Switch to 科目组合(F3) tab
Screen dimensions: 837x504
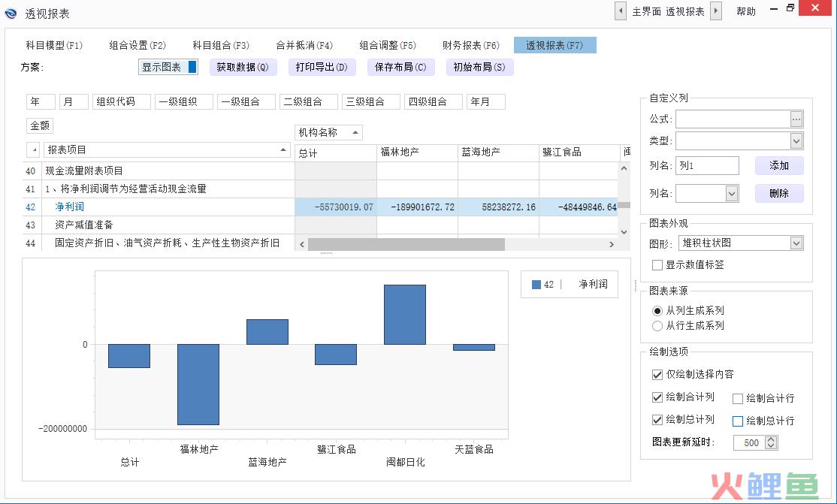(x=220, y=45)
